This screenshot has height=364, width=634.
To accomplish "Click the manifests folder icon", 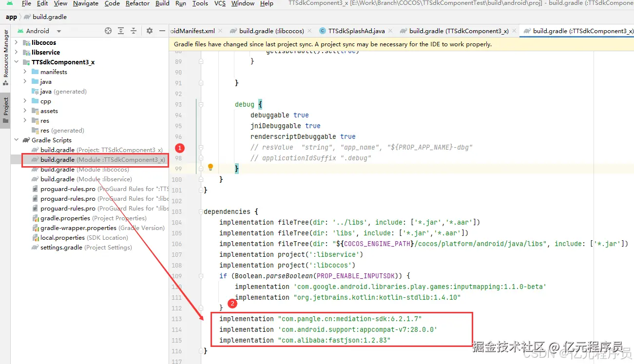I will (x=35, y=72).
